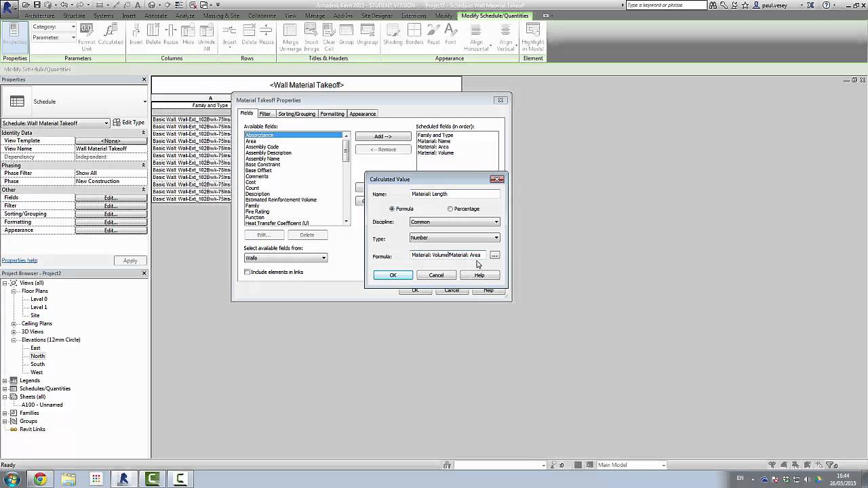This screenshot has width=868, height=488.
Task: Switch to the Formatting tab
Action: pyautogui.click(x=332, y=114)
